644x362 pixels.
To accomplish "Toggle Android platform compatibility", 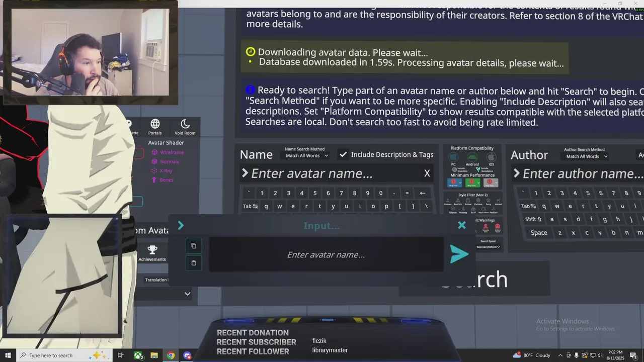I will coord(472,158).
